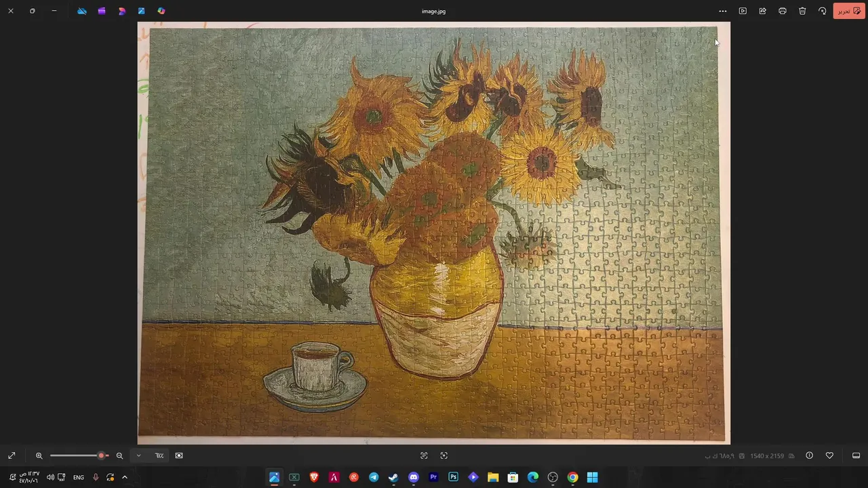The height and width of the screenshot is (488, 868).
Task: Open network settings tray icon
Action: click(x=62, y=477)
